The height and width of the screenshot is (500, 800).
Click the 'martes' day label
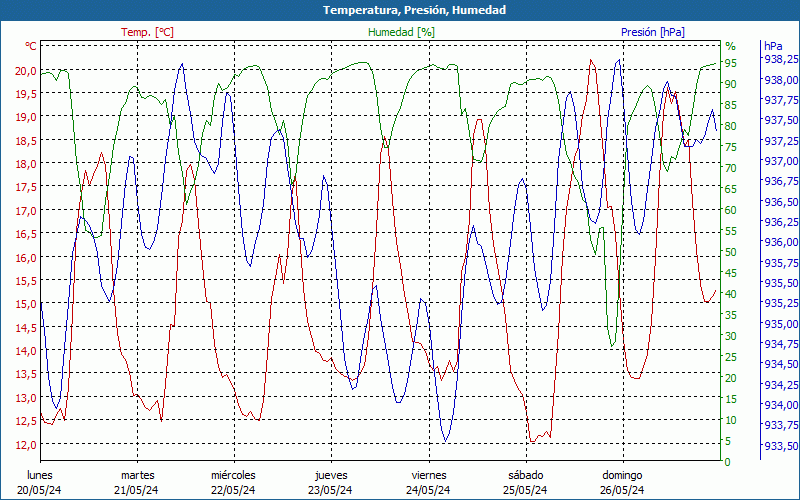[137, 476]
